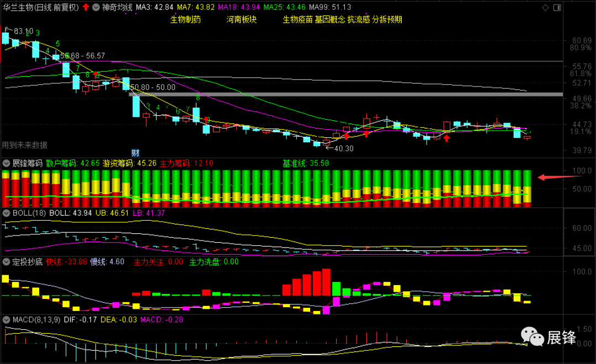The image size is (596, 364).
Task: Click the diamond icon at chart top-right
Action: [545, 8]
